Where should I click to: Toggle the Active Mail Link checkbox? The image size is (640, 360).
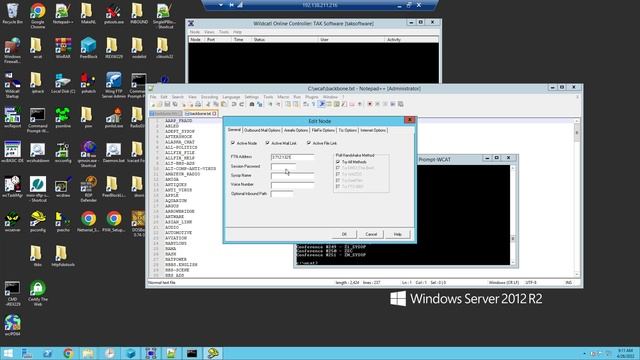point(267,143)
